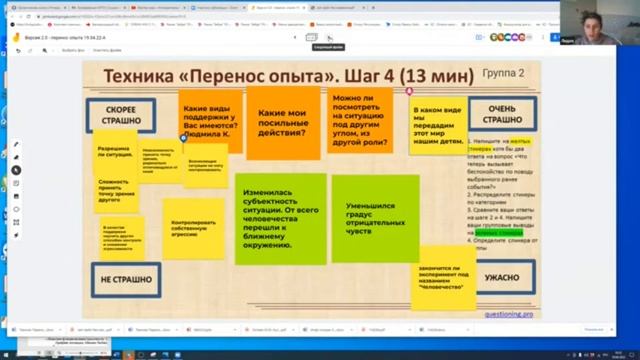
Task: Click the orange app icon in taskbar
Action: [129, 355]
